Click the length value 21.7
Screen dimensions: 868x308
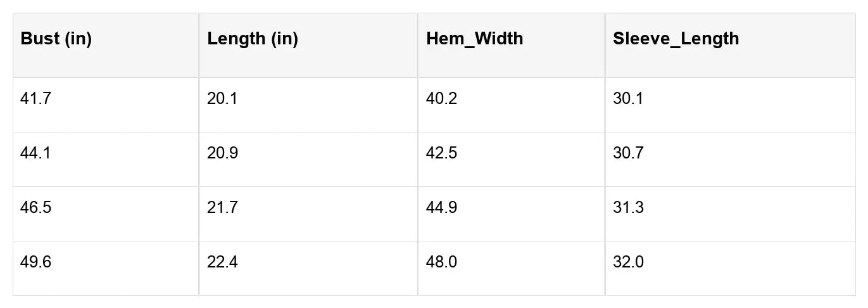[222, 208]
